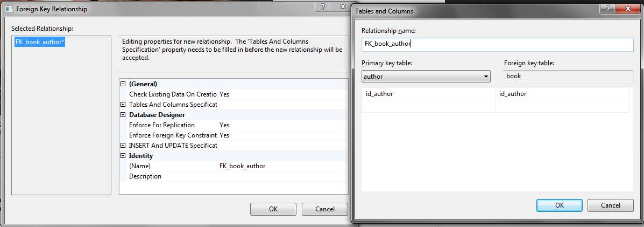Image resolution: width=644 pixels, height=227 pixels.
Task: Collapse the (General) property group
Action: point(123,84)
